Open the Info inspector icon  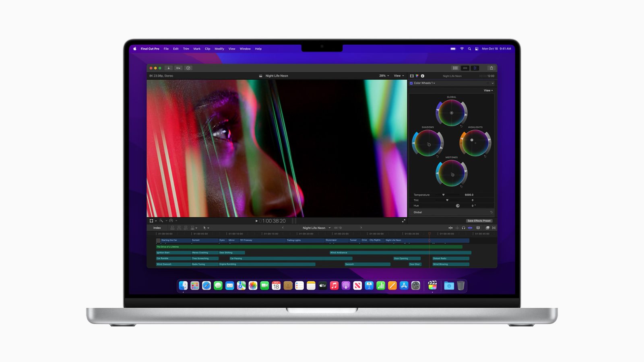coord(423,76)
